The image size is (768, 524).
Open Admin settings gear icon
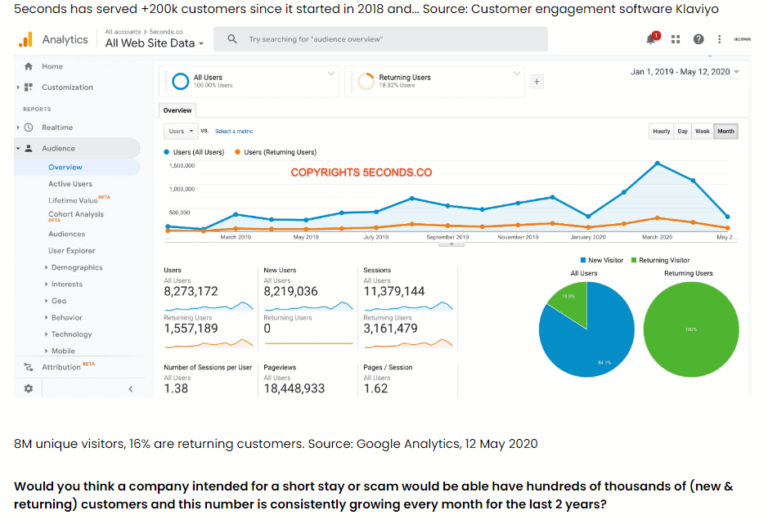[x=28, y=388]
